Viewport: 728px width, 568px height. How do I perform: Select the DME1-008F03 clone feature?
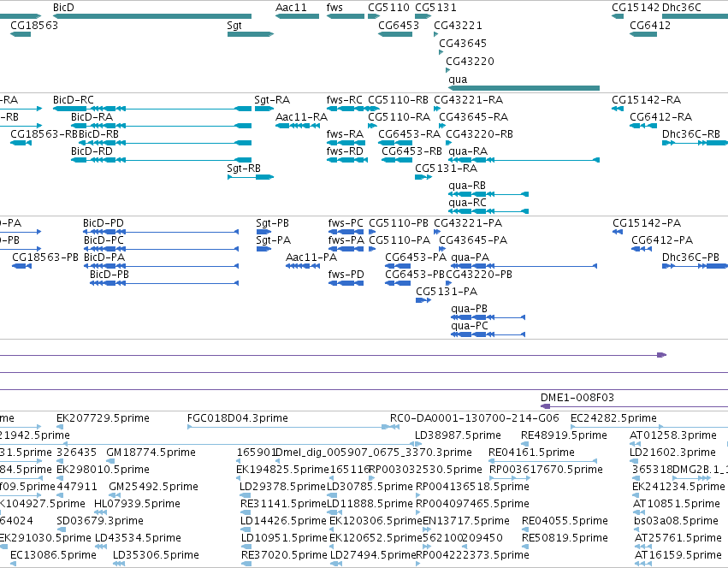634,406
